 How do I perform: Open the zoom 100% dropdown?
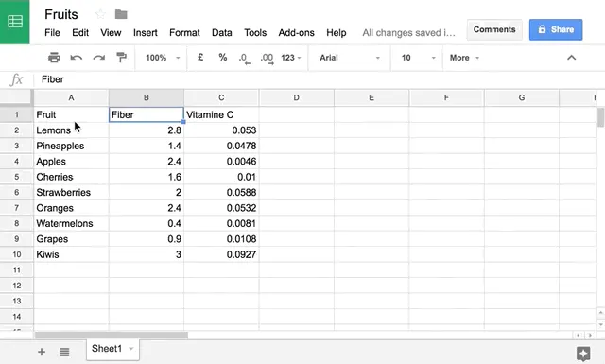tap(163, 58)
